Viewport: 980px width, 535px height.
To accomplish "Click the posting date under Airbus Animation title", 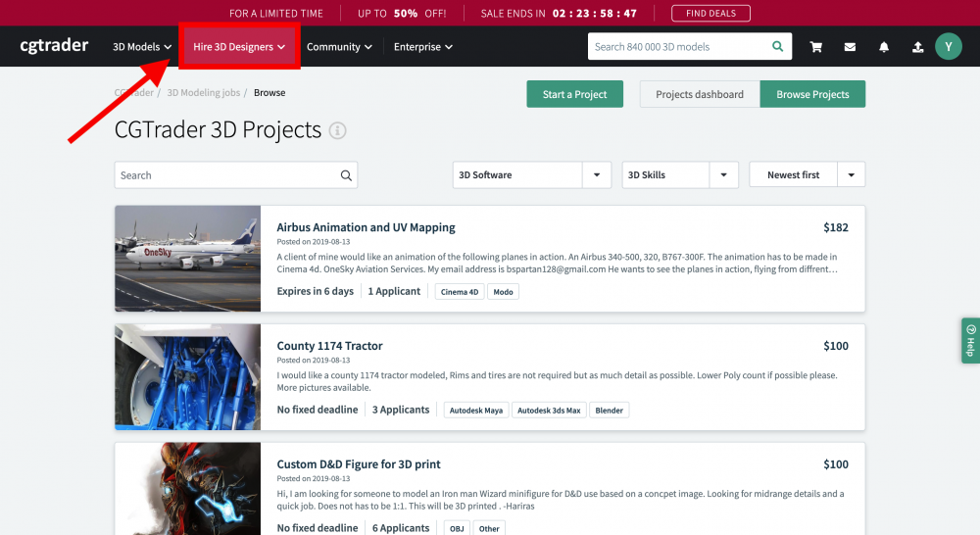I will coord(314,242).
